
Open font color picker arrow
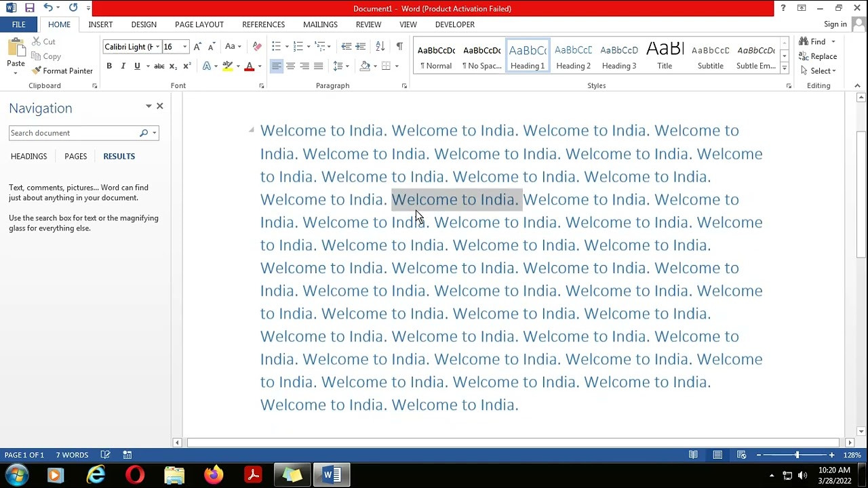[x=260, y=66]
